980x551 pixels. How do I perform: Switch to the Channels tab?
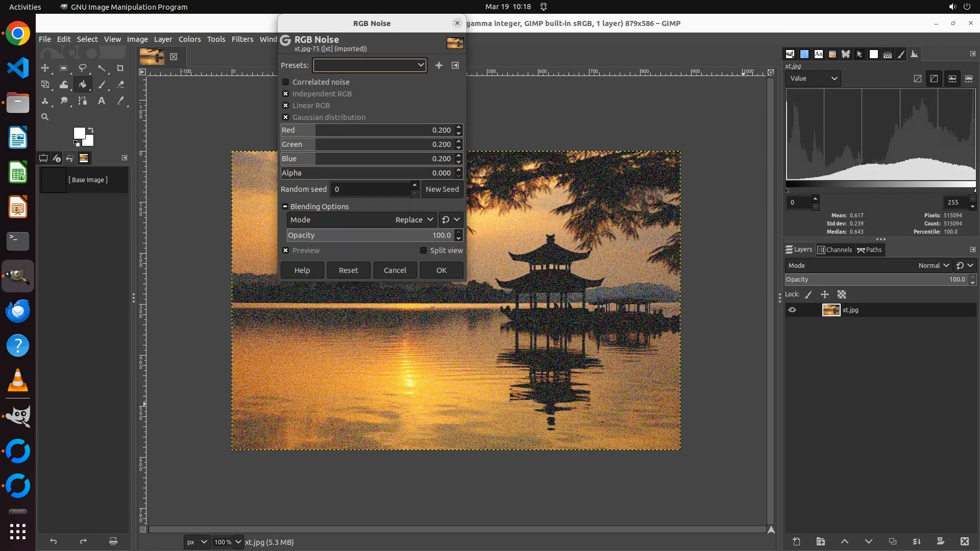pyautogui.click(x=835, y=249)
